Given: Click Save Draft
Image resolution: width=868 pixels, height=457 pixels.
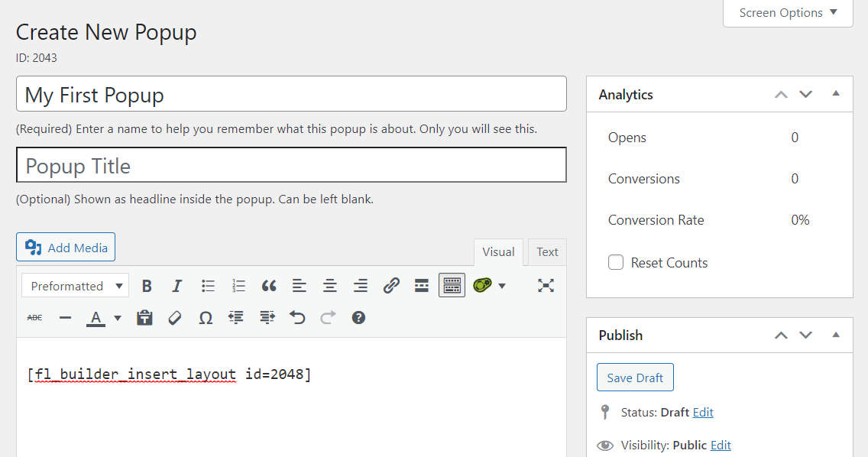Looking at the screenshot, I should click(635, 378).
